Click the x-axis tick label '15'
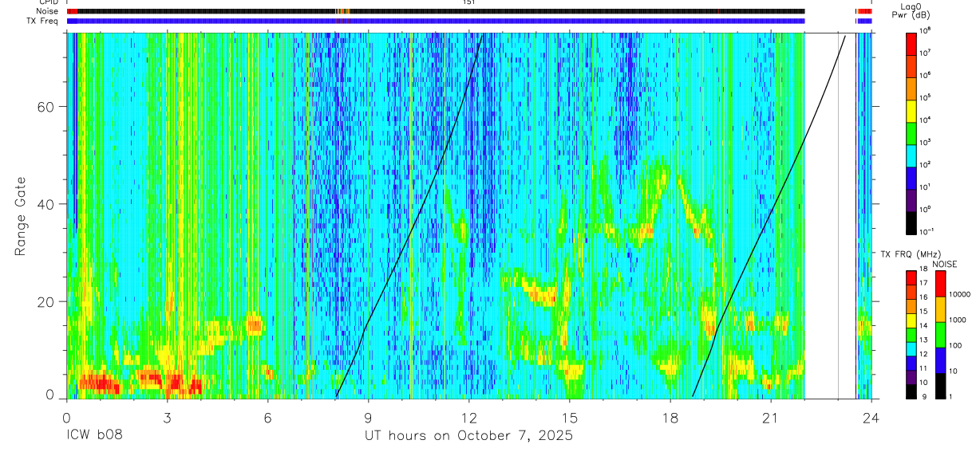 [x=570, y=418]
